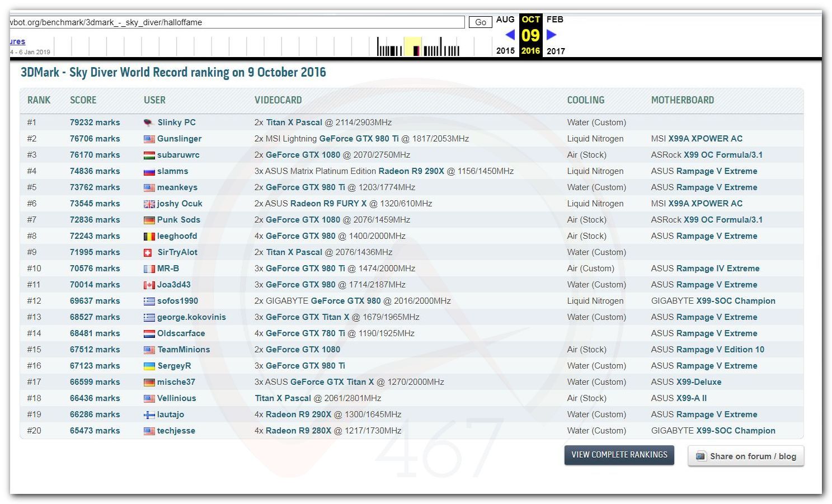832x504 pixels.
Task: Click the 65473 marks score
Action: point(95,431)
